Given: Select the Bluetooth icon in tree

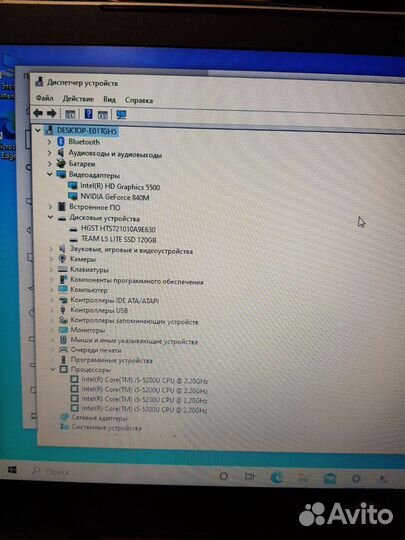Looking at the screenshot, I should (x=61, y=142).
